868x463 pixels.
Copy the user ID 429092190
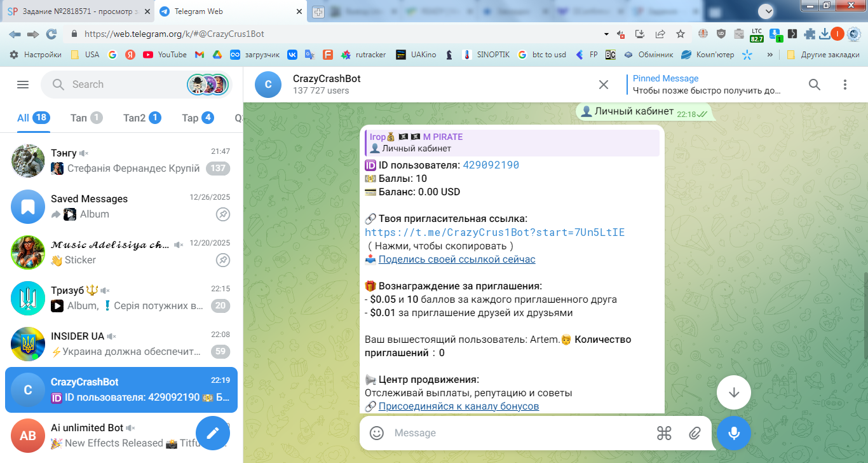491,165
